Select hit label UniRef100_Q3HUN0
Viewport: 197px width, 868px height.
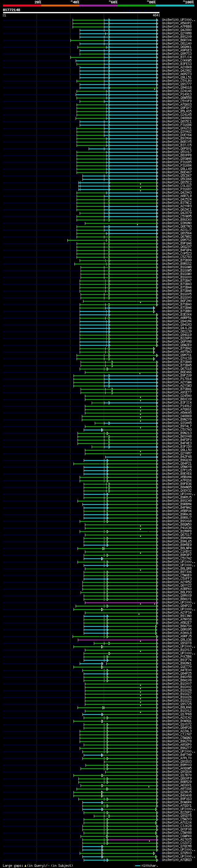177,223
